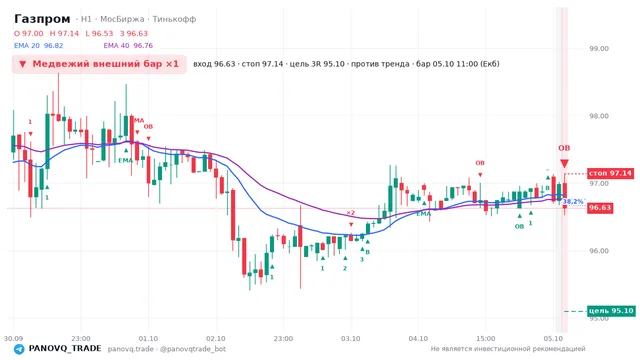Click the 02.10 date axis label
The image size is (640, 360).
[x=216, y=339]
